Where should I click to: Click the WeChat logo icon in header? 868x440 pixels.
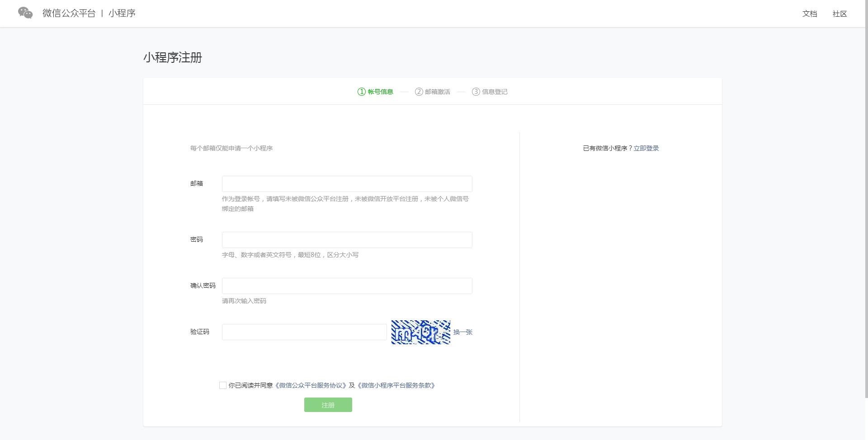pos(25,13)
